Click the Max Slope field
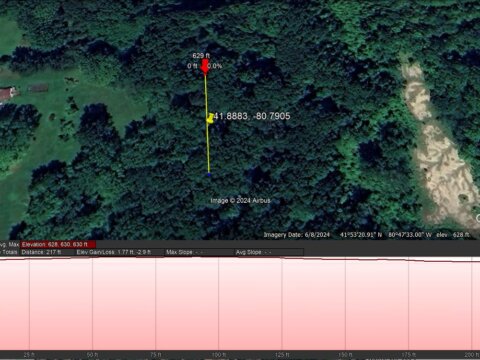 (x=185, y=252)
